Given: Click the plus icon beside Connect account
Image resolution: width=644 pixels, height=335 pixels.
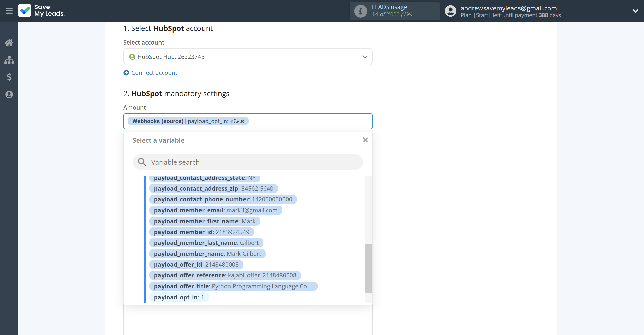Looking at the screenshot, I should [x=126, y=73].
